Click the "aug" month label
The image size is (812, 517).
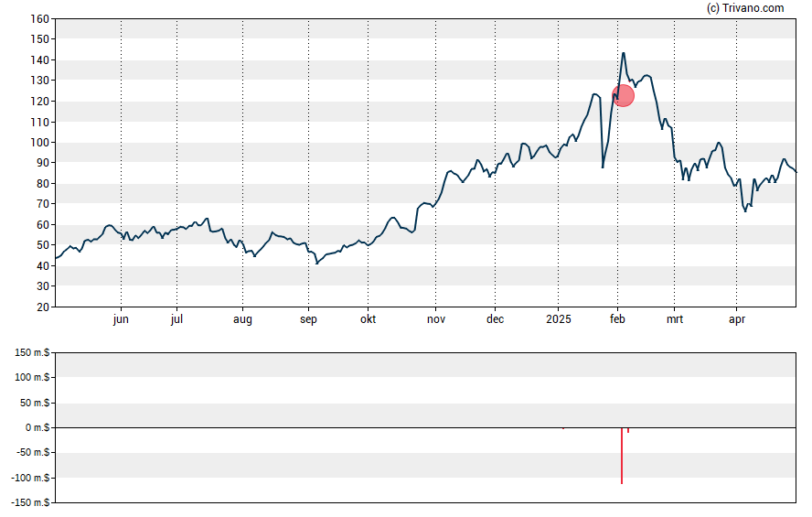click(242, 319)
